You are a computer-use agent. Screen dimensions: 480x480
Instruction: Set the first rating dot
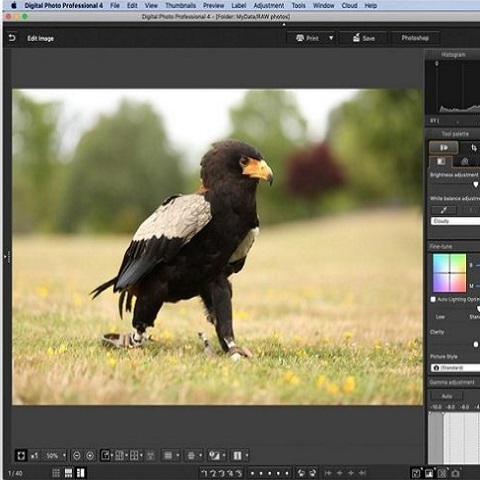pyautogui.click(x=252, y=473)
